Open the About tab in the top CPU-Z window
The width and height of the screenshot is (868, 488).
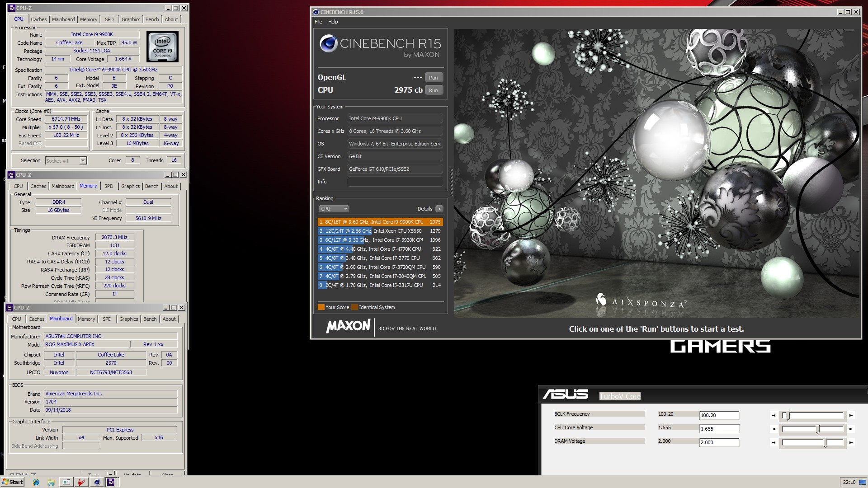(171, 19)
